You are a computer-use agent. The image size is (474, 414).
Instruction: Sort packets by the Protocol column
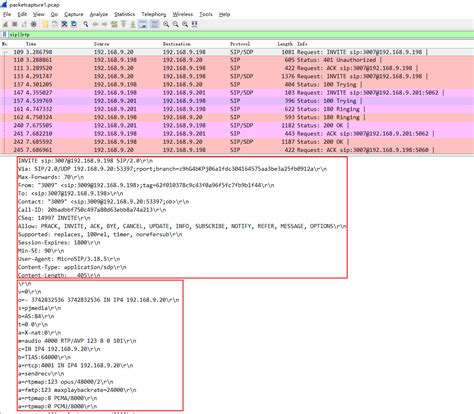coord(240,44)
